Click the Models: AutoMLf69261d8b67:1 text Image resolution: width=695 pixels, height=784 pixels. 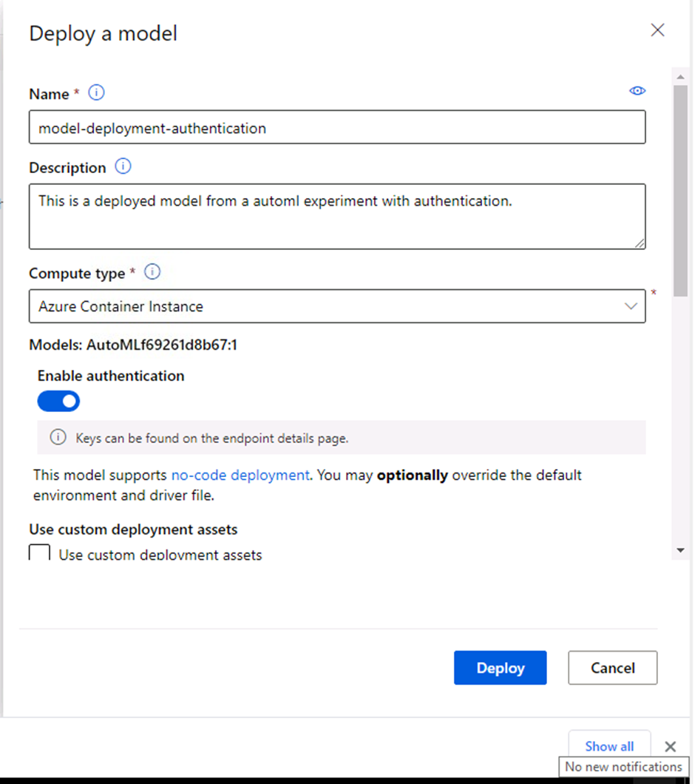pos(133,345)
